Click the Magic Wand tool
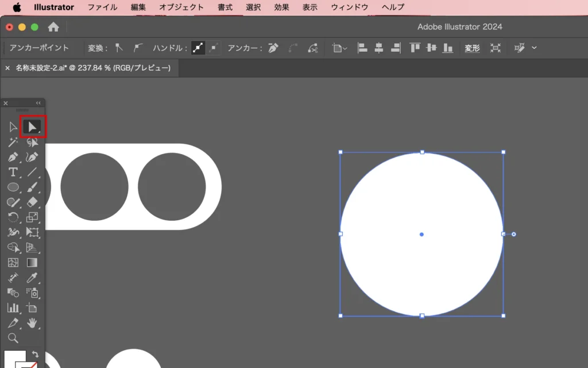Viewport: 588px width, 368px height. pyautogui.click(x=13, y=142)
